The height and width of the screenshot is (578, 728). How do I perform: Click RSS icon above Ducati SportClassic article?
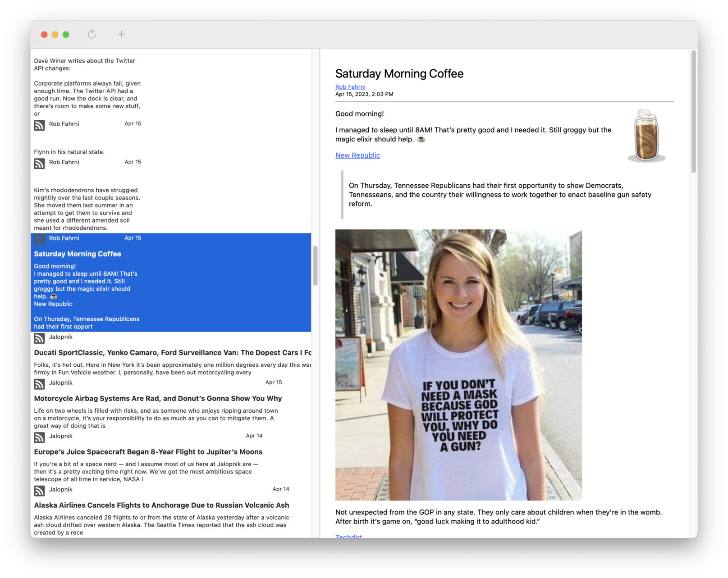pyautogui.click(x=40, y=338)
